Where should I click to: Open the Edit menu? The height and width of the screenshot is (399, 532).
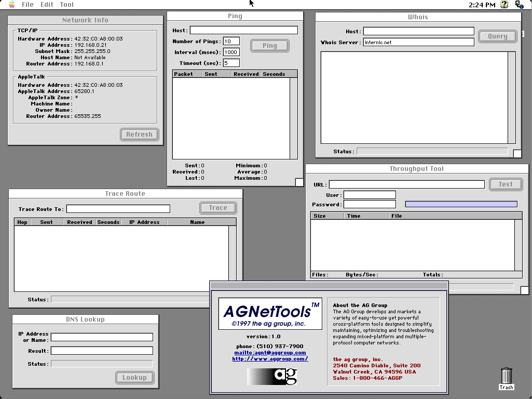47,4
